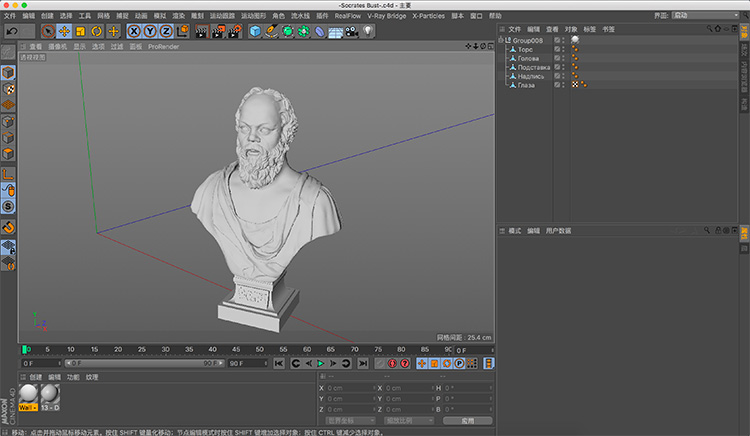The image size is (750, 436).
Task: Toggle Snap magnet icon in sidebar
Action: click(x=8, y=227)
